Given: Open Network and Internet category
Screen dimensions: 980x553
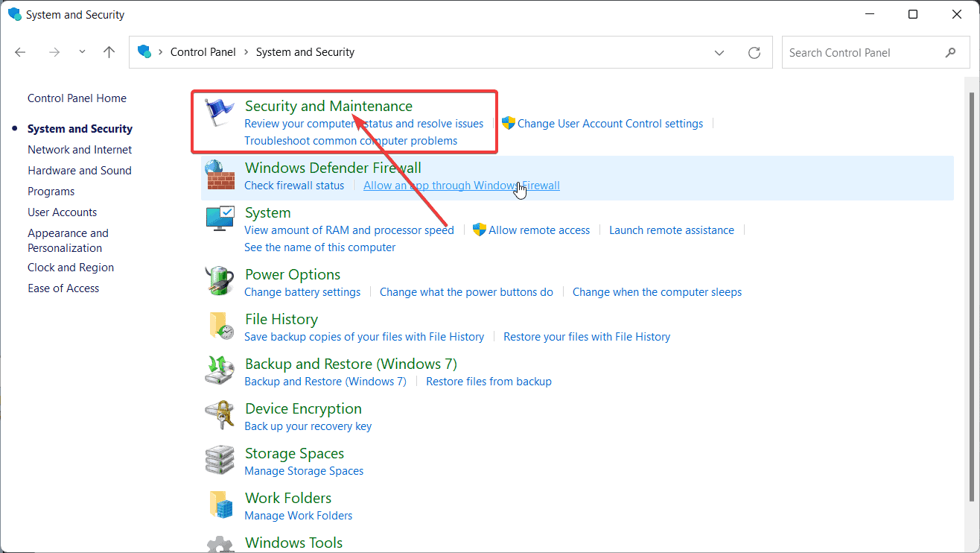Looking at the screenshot, I should coord(80,150).
